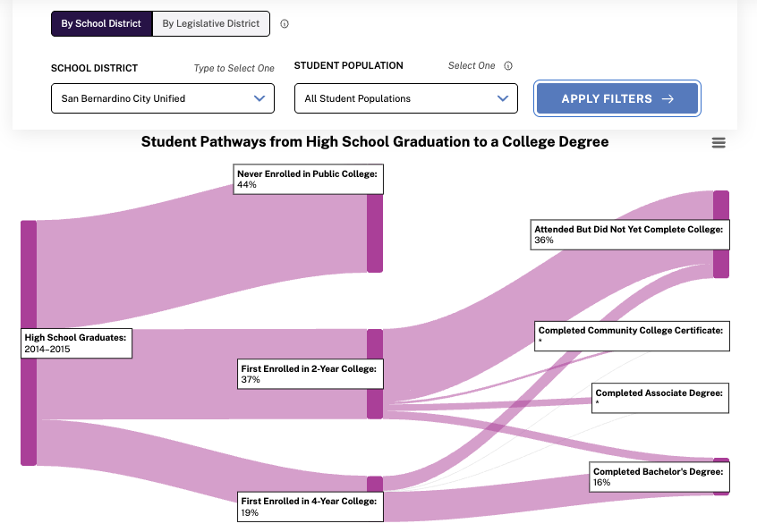
Task: Click Completed Bachelor's Degree label
Action: coord(659,477)
